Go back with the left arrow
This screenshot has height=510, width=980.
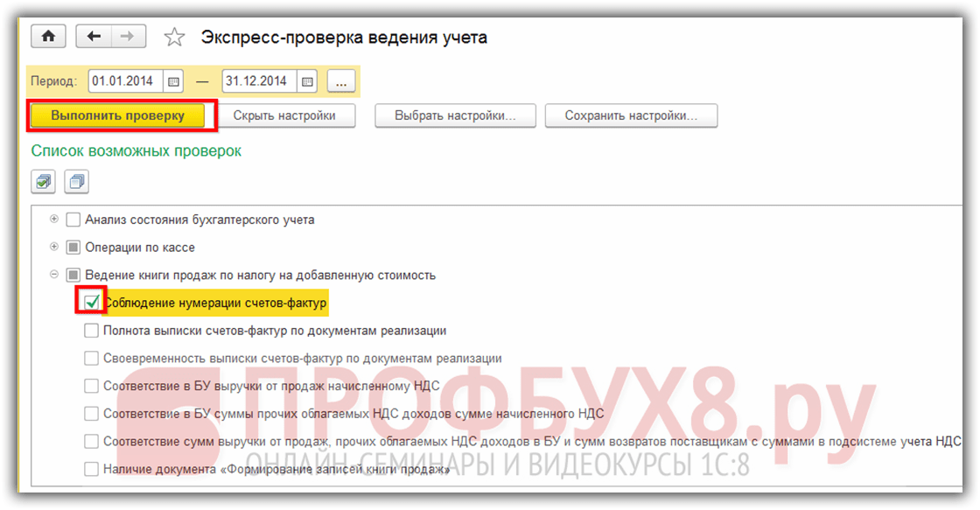click(x=94, y=36)
